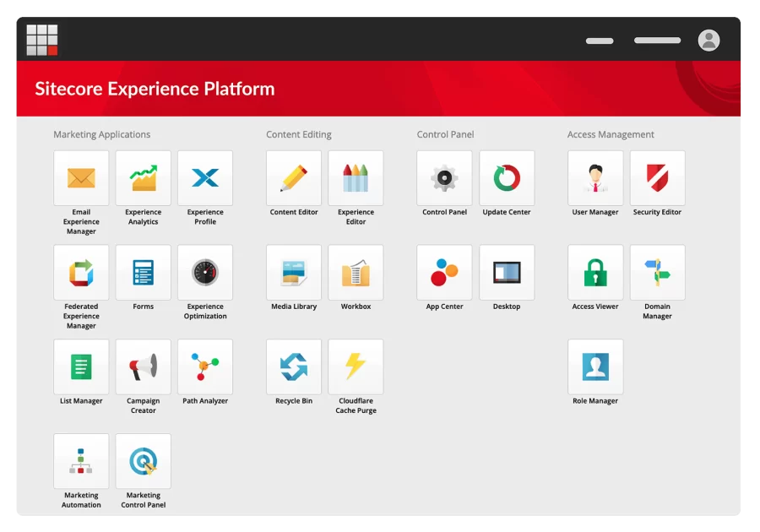Launch Security Editor shield icon
The image size is (760, 532).
tap(657, 178)
